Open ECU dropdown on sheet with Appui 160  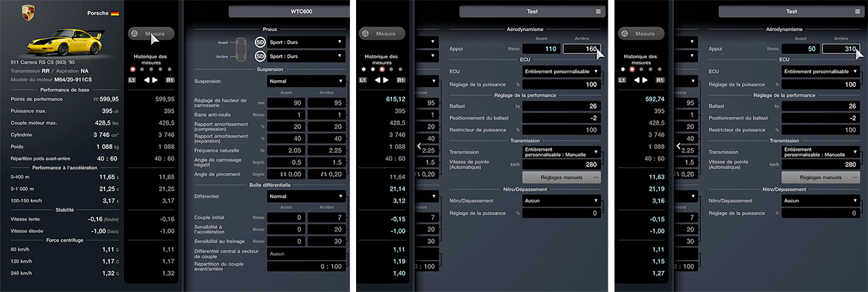561,71
